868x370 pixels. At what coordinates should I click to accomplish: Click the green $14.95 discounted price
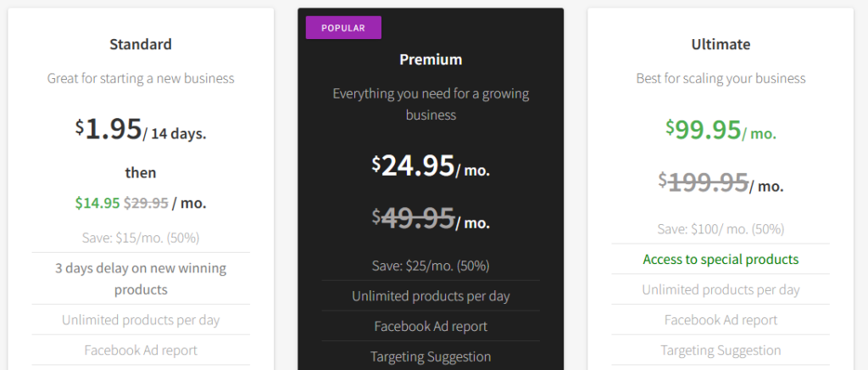[x=97, y=204]
